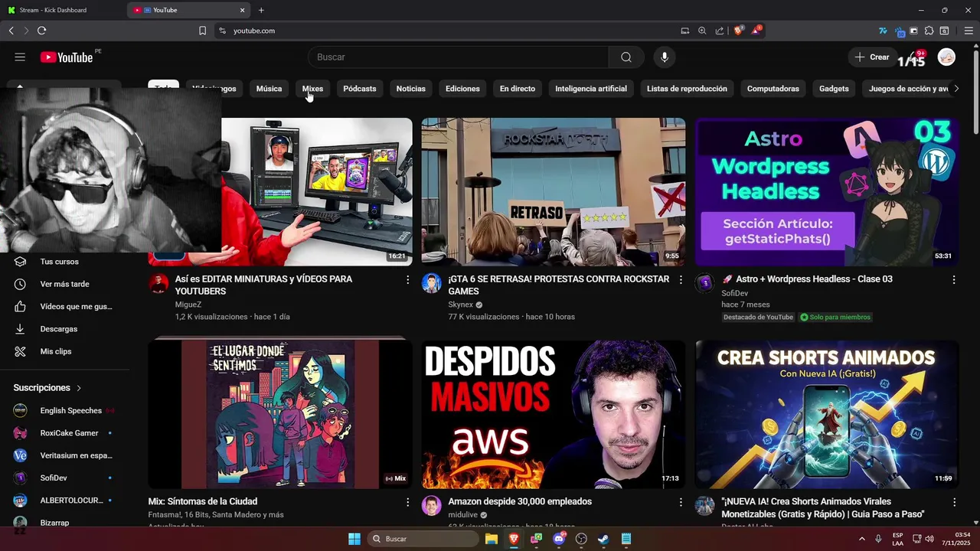Go back in the browser

(11, 31)
